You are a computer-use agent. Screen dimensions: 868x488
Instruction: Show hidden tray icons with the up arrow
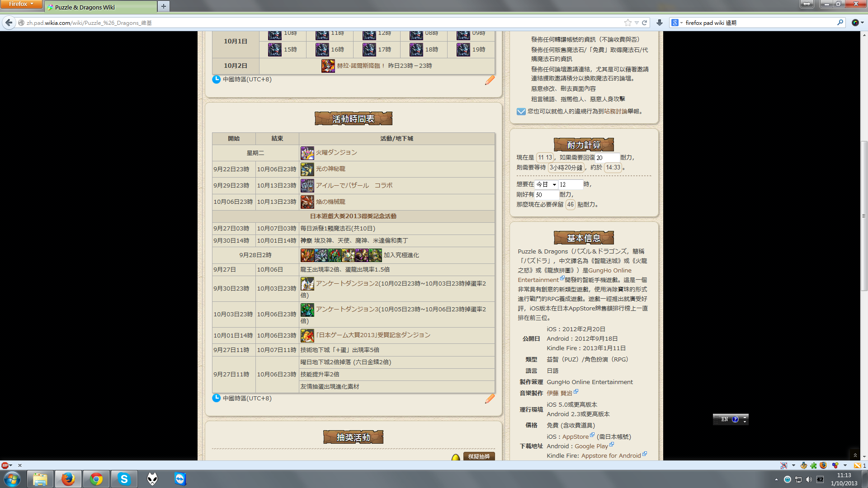click(x=776, y=479)
